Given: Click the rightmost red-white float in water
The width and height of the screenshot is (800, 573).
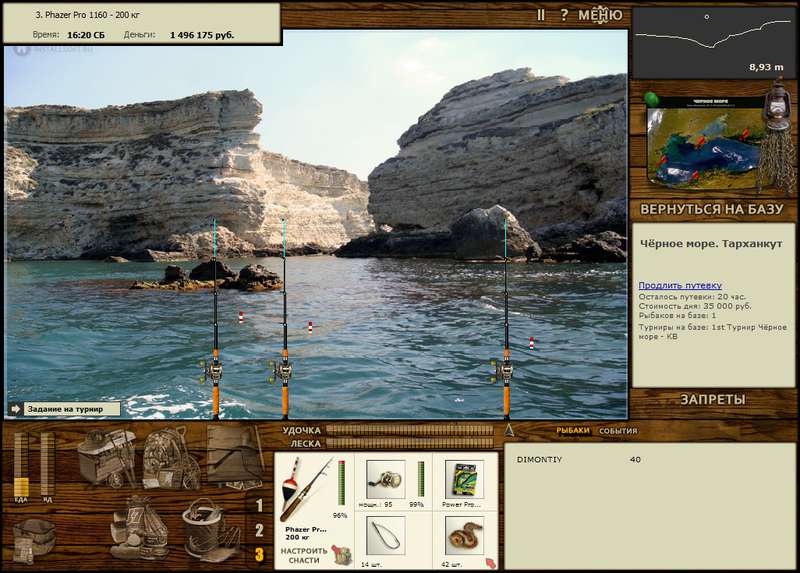Looking at the screenshot, I should pos(531,344).
